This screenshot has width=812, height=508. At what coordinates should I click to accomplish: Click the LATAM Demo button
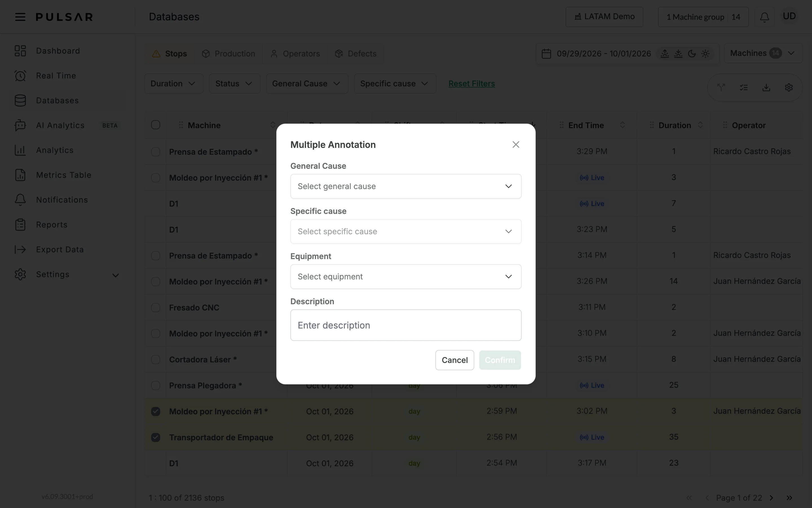tap(604, 17)
